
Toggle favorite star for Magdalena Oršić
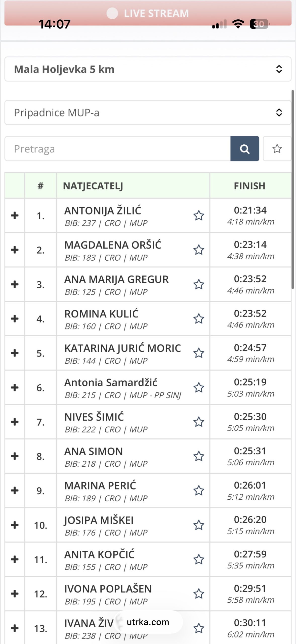(x=199, y=250)
